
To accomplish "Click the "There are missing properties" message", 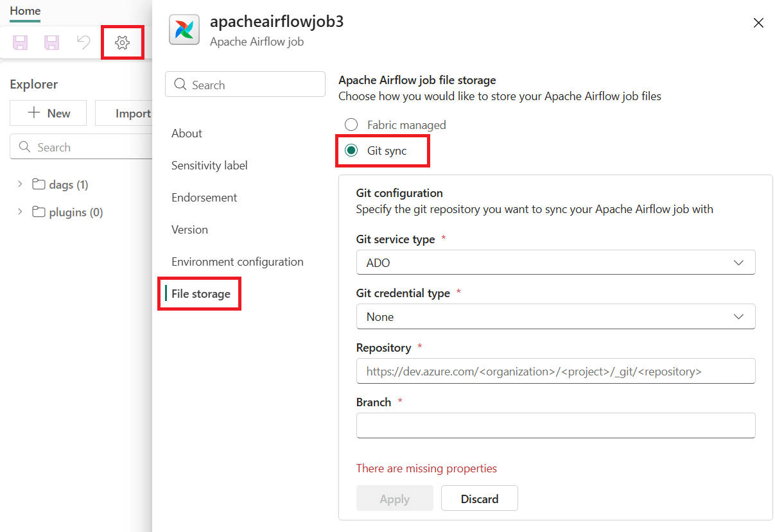I will (426, 468).
